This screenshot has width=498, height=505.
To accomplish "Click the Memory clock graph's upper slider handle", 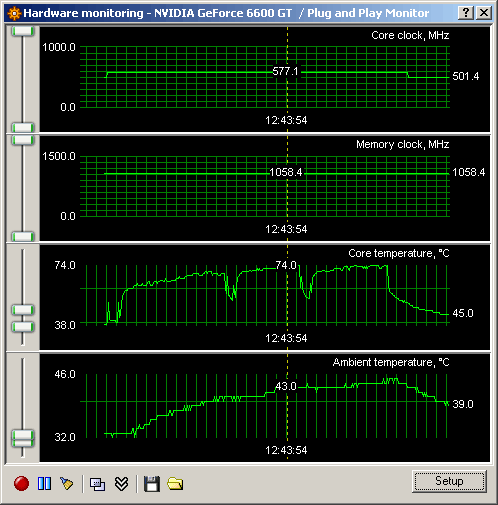I will point(23,140).
